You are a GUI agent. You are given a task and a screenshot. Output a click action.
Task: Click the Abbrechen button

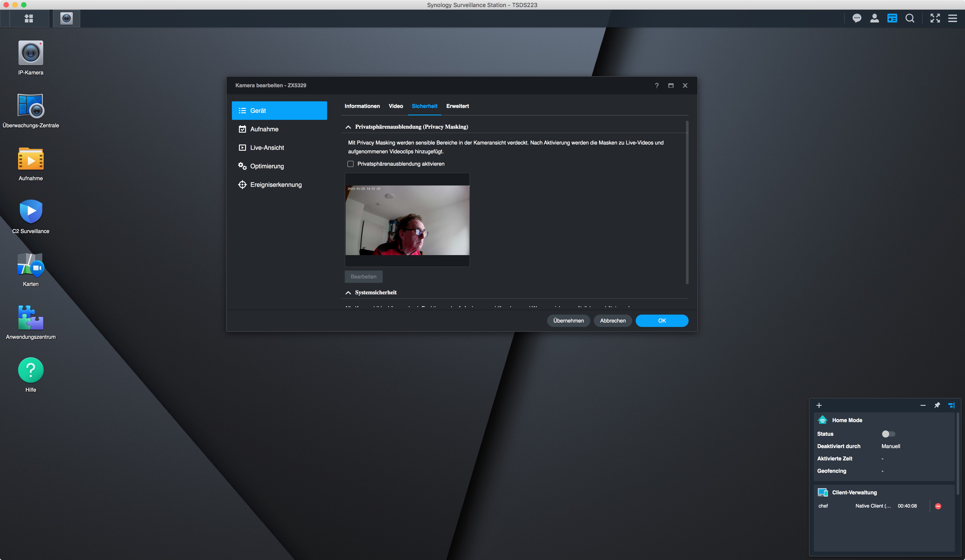pos(612,321)
